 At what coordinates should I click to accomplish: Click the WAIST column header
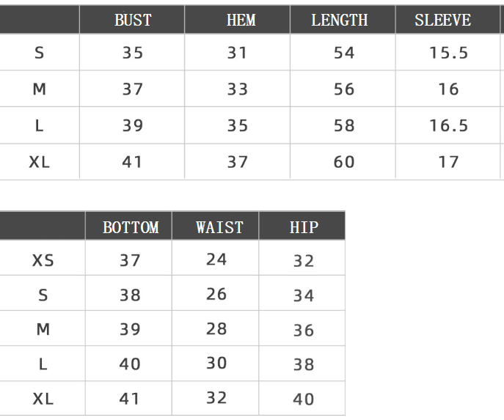click(219, 227)
